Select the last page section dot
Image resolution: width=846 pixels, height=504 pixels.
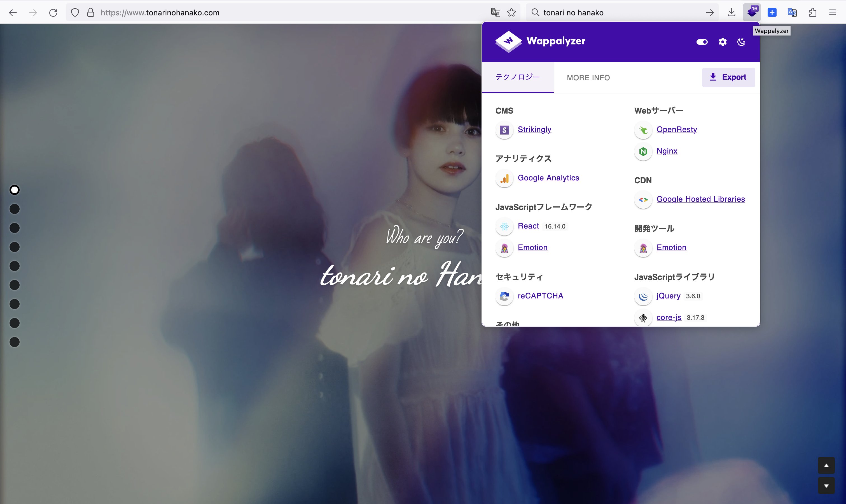coord(14,342)
